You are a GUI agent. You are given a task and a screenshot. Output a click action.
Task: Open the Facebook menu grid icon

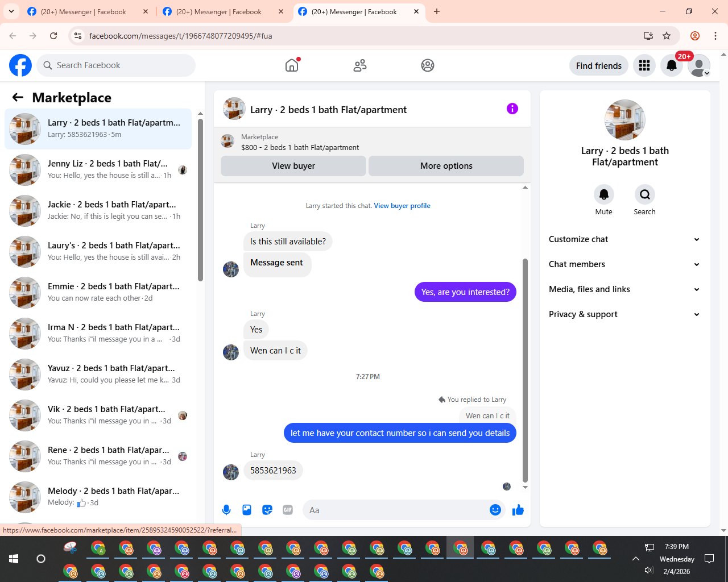[644, 65]
